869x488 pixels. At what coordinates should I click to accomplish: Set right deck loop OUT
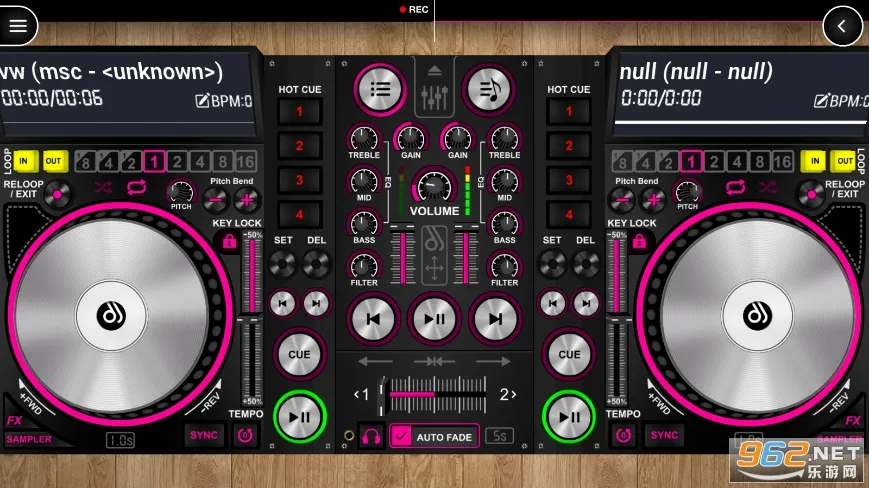pyautogui.click(x=844, y=161)
